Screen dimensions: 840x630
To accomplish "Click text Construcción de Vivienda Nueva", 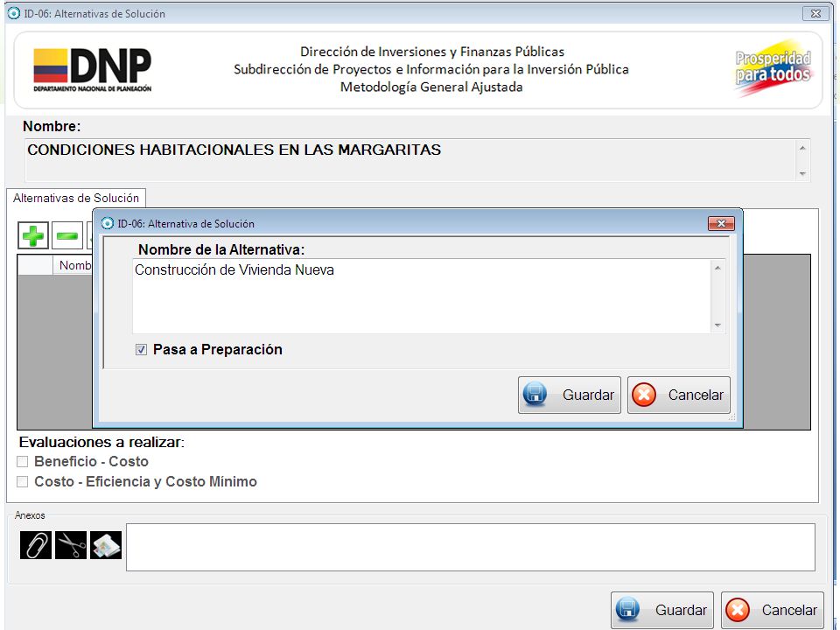I will (234, 270).
